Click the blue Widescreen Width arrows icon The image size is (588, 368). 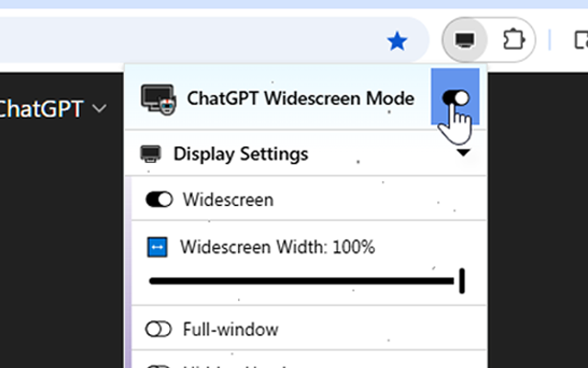point(158,247)
